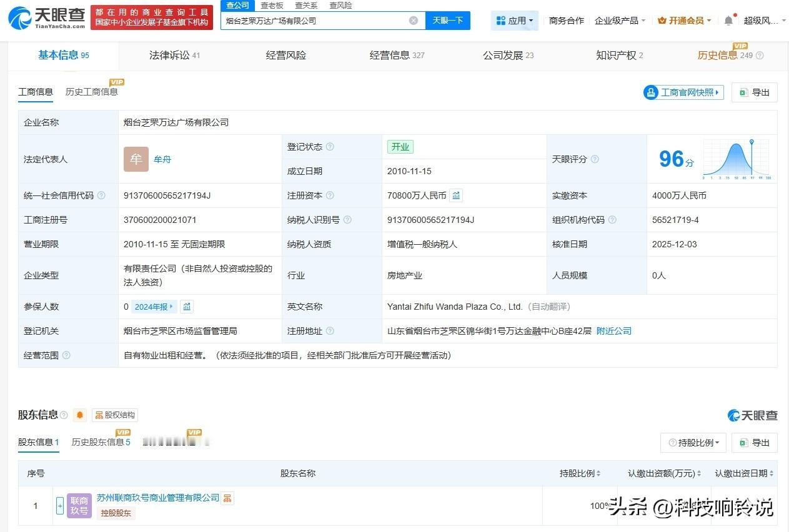Open the 附近公司 link
Viewport: 789px width, 532px height.
(x=613, y=330)
